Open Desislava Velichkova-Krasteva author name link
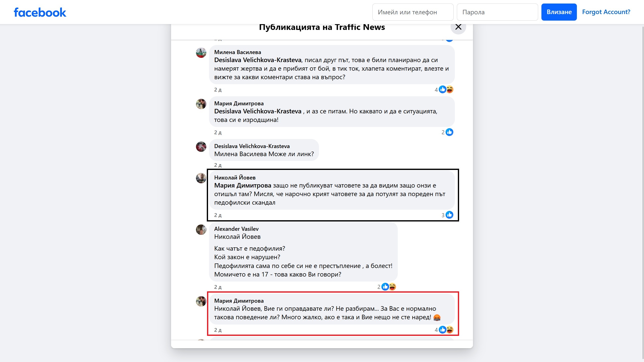 point(252,146)
